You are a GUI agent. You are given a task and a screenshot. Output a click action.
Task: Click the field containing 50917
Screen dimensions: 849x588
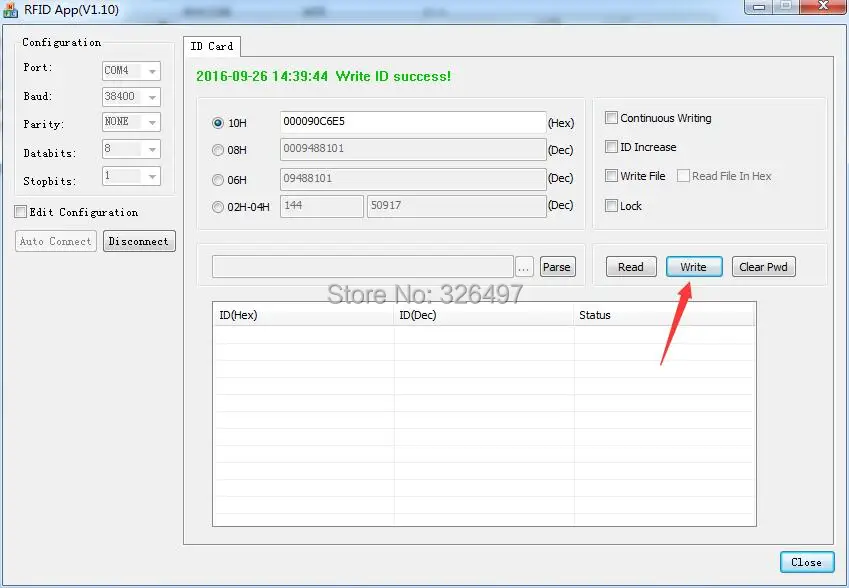pos(456,206)
